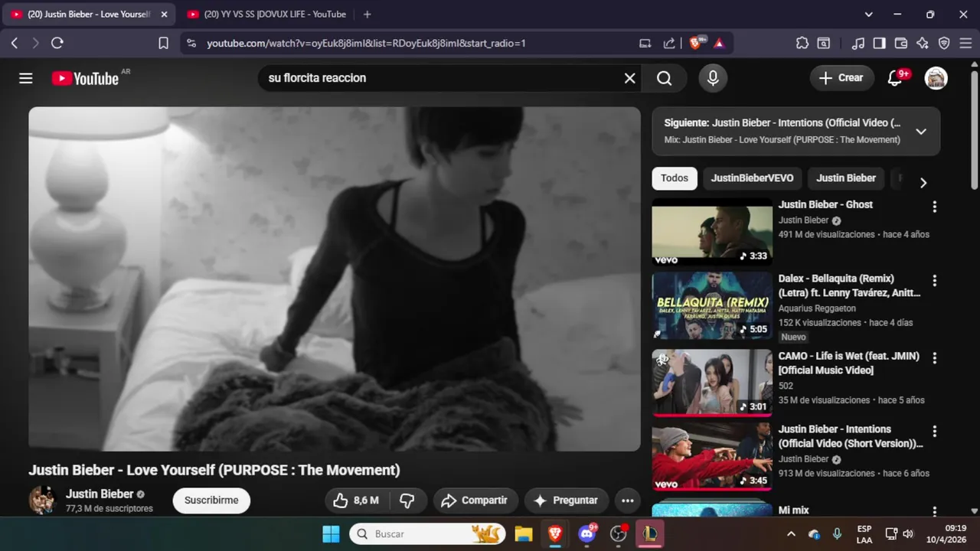Viewport: 980px width, 551px height.
Task: Install app icon in address bar
Action: (x=645, y=44)
